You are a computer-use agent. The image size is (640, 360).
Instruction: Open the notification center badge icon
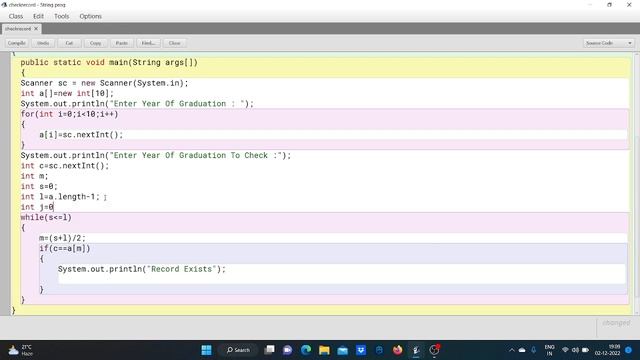point(629,350)
